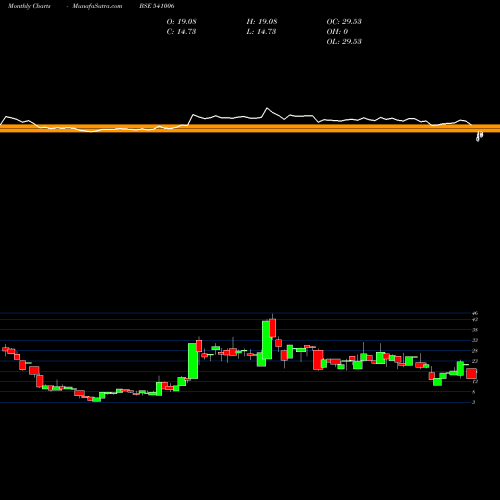Click the "OL: 29.53" value
The height and width of the screenshot is (500, 500).
(344, 42)
